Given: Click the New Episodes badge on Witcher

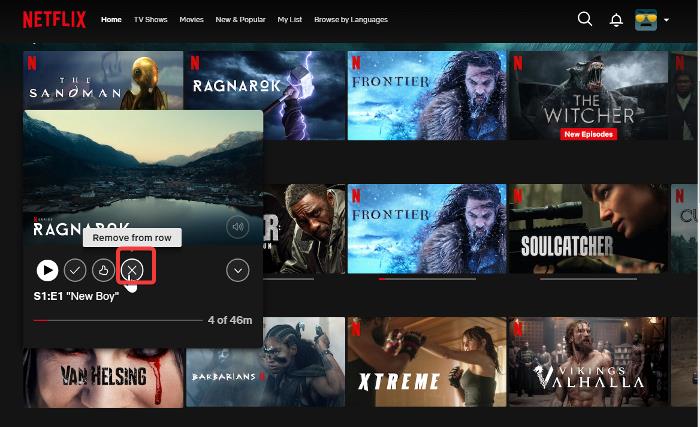Looking at the screenshot, I should (x=588, y=134).
